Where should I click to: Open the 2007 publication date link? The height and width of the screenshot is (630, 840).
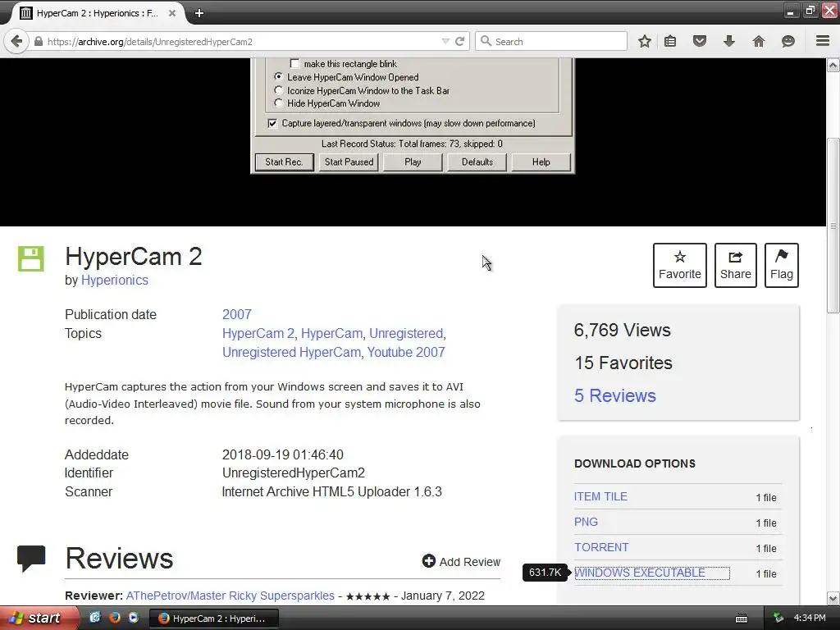(237, 314)
